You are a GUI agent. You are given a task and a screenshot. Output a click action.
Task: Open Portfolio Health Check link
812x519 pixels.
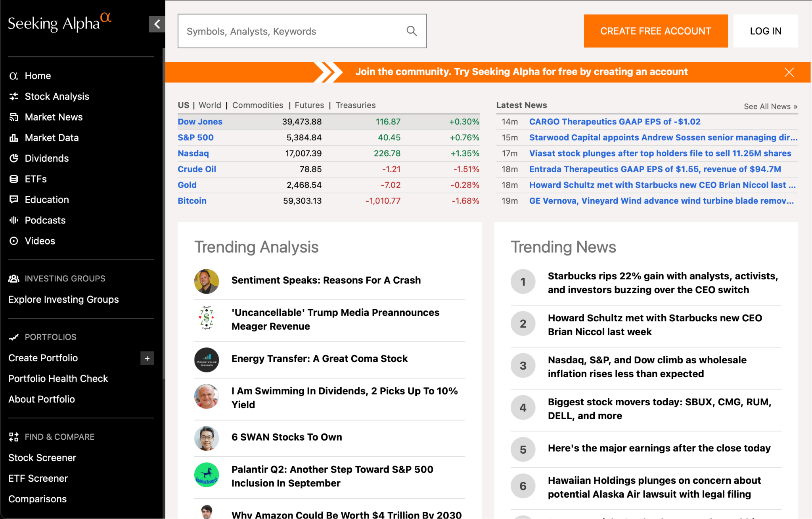tap(58, 378)
